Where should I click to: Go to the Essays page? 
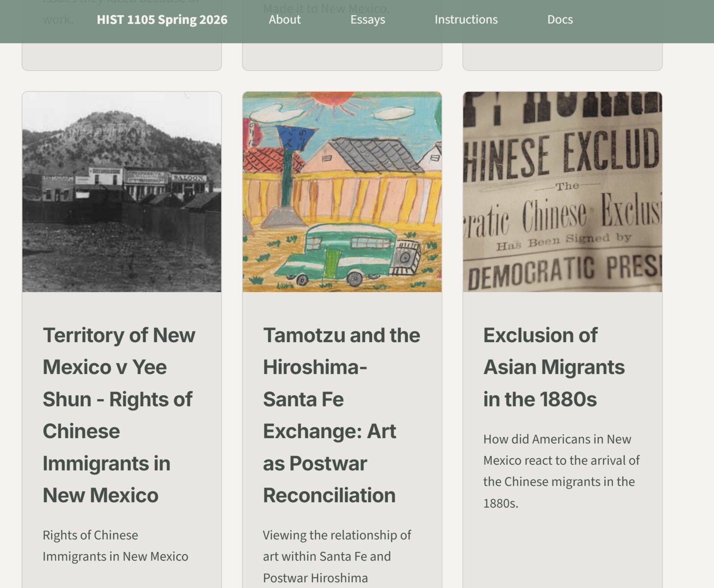coord(368,20)
